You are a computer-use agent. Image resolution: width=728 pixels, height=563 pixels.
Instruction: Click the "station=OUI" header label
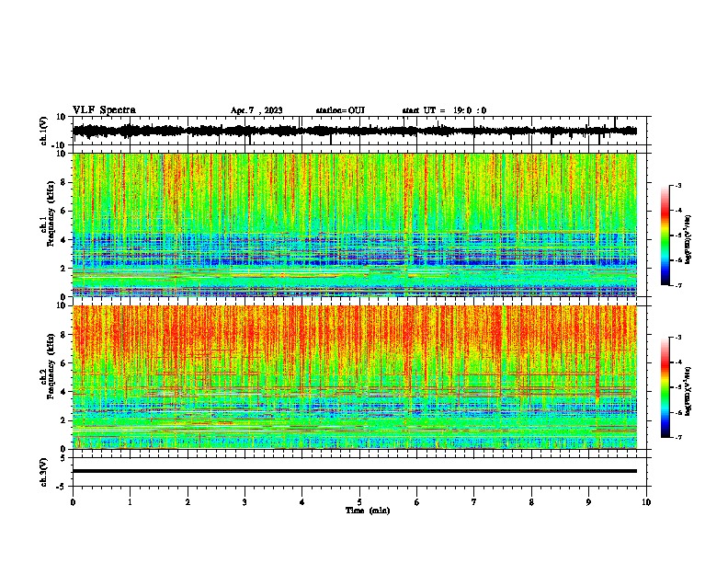pyautogui.click(x=340, y=110)
